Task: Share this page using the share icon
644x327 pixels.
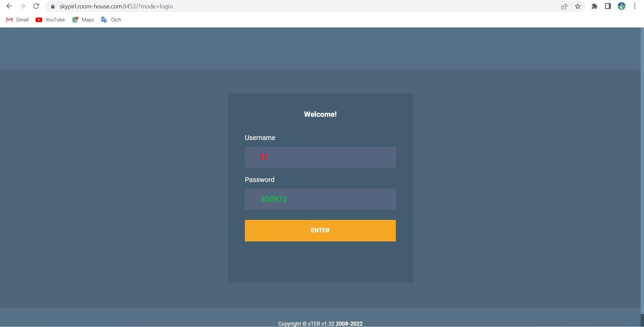Action: pyautogui.click(x=564, y=6)
